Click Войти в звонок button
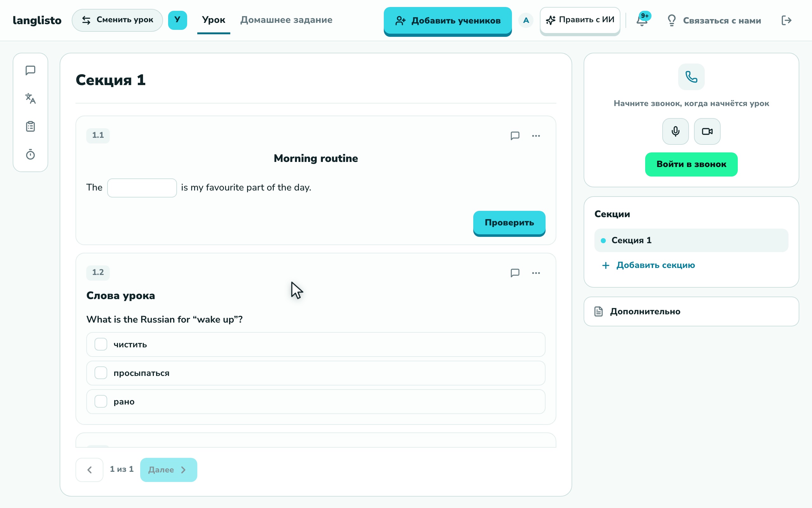Image resolution: width=812 pixels, height=508 pixels. coord(691,164)
